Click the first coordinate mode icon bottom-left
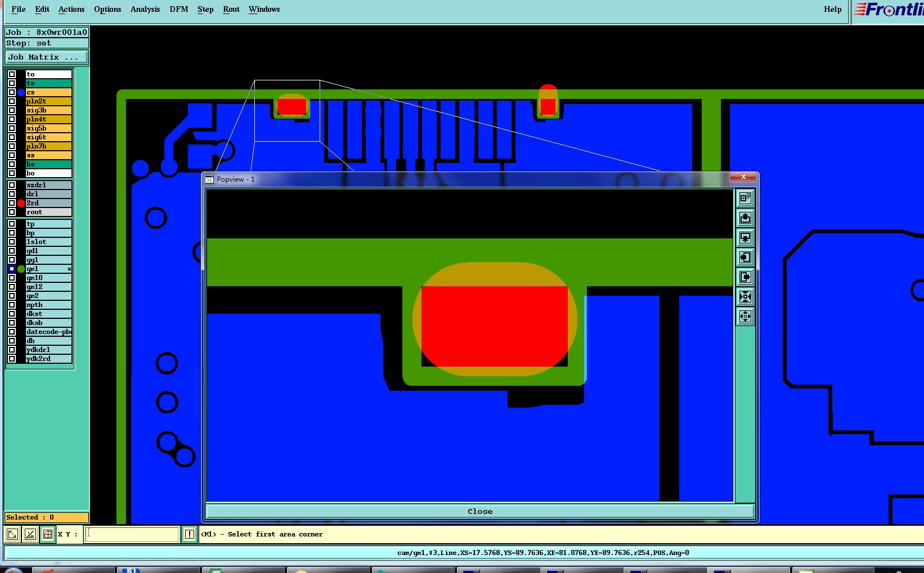Image resolution: width=924 pixels, height=573 pixels. 12,534
